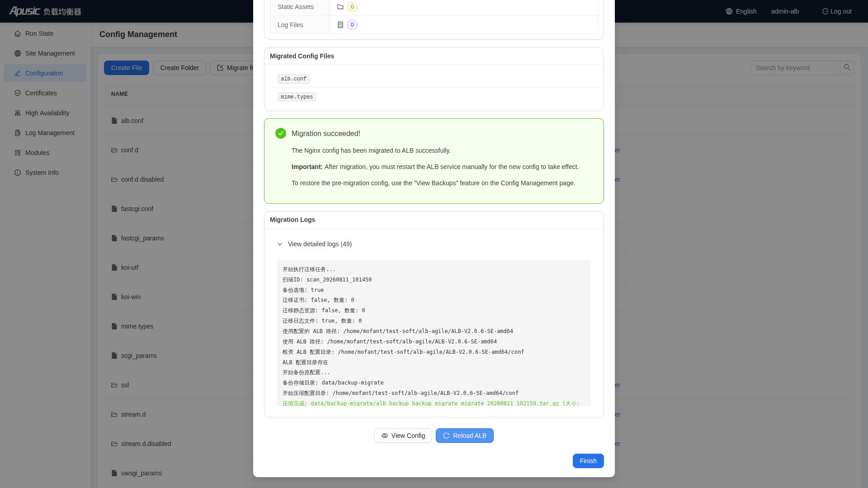The width and height of the screenshot is (868, 488).
Task: Open the admin-alb user menu
Action: coord(785,11)
